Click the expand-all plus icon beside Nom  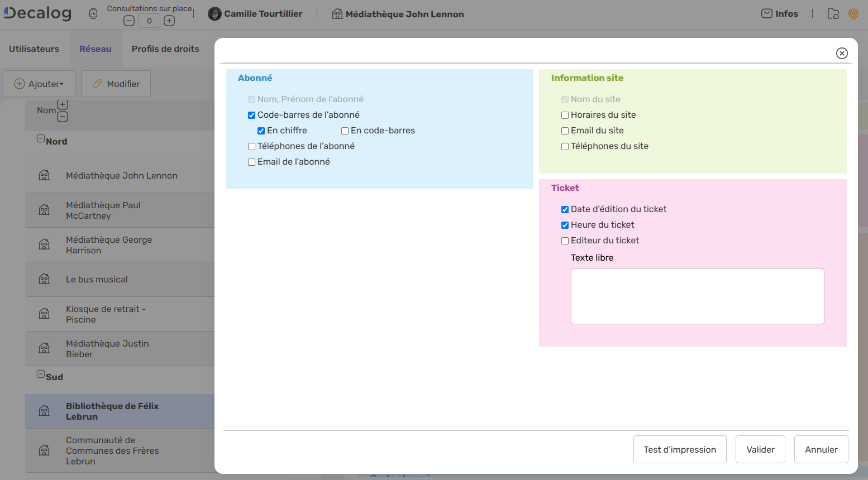(x=63, y=104)
